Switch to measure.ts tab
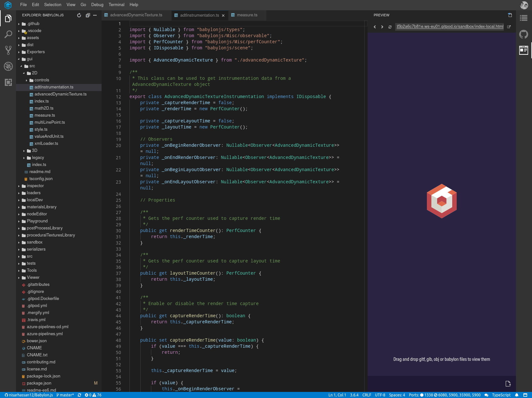 point(247,15)
